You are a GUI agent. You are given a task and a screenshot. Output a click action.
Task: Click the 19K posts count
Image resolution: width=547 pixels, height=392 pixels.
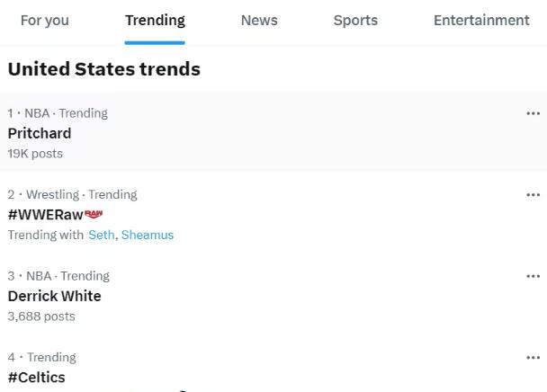(35, 154)
